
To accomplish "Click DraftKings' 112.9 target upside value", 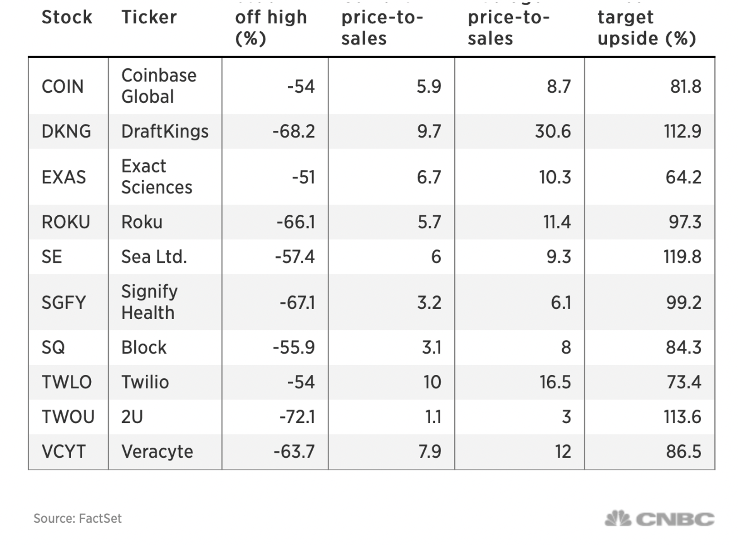I will pos(682,131).
